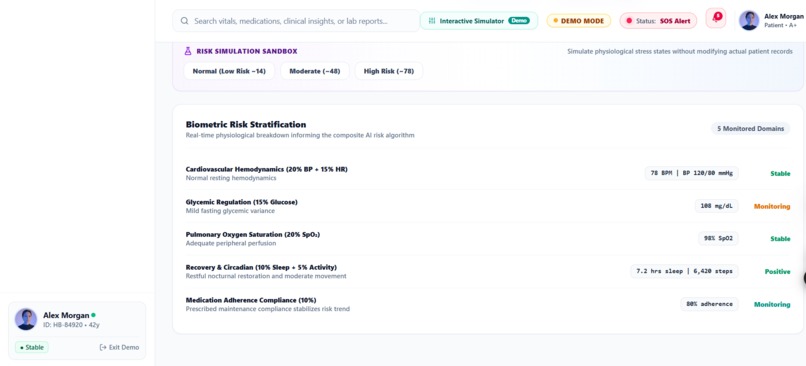Focus the search vitals and medications field
Screen dimensions: 806x366
(x=296, y=21)
